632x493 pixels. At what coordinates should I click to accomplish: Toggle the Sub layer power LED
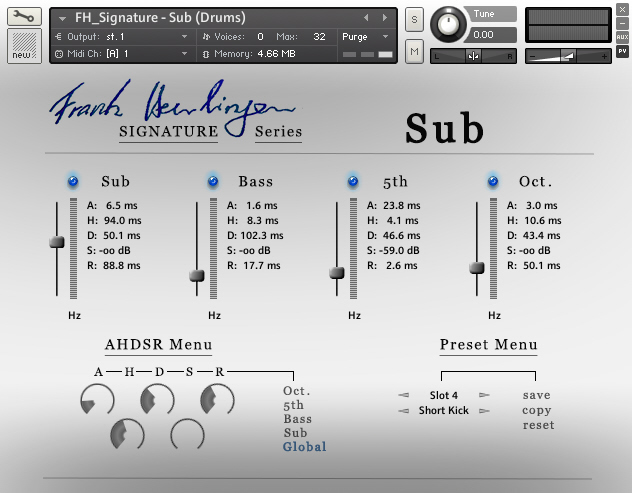73,181
